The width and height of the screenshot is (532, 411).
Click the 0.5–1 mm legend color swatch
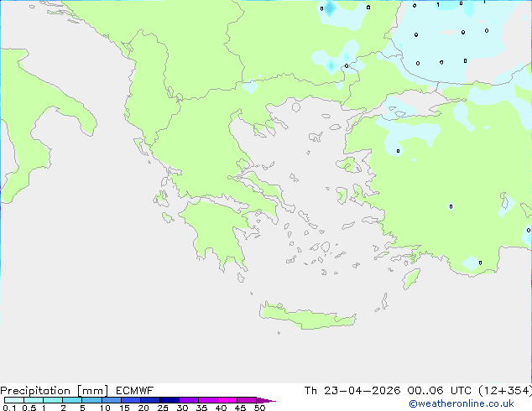(34, 400)
